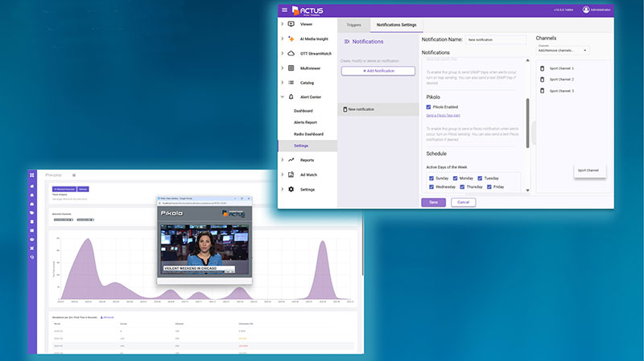Image resolution: width=644 pixels, height=361 pixels.
Task: Click trash icon beside New notification
Action: [345, 109]
